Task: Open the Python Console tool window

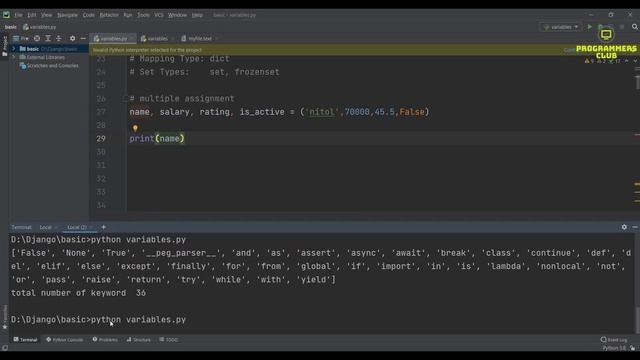Action: pyautogui.click(x=64, y=340)
